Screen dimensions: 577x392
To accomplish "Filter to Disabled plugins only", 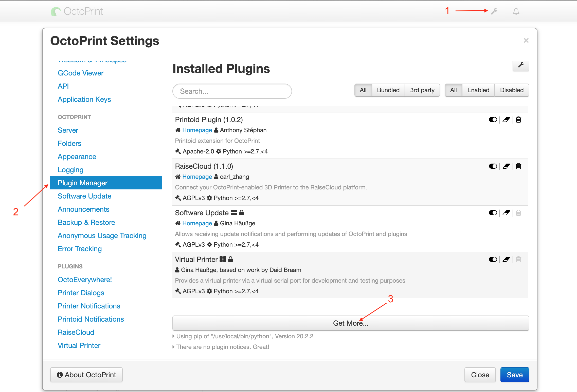I will pos(512,90).
